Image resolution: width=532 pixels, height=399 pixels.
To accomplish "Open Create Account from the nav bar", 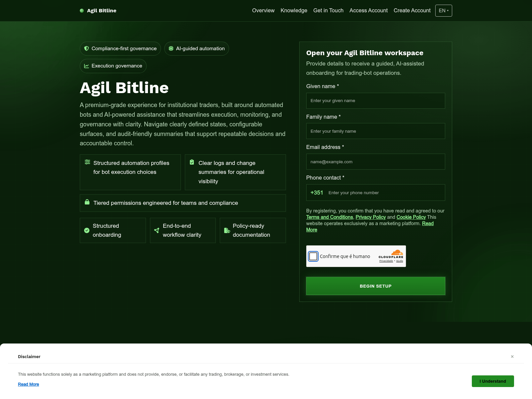I will (x=412, y=11).
